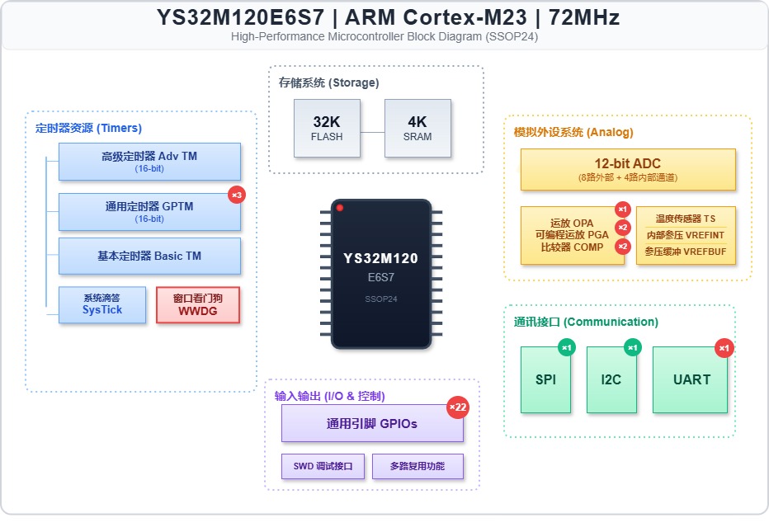
Task: Click the multiplexed functions block beside SWD
Action: 418,466
